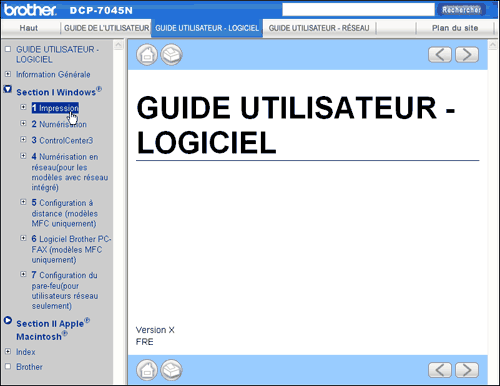Click bottom previous page arrow

click(x=440, y=370)
